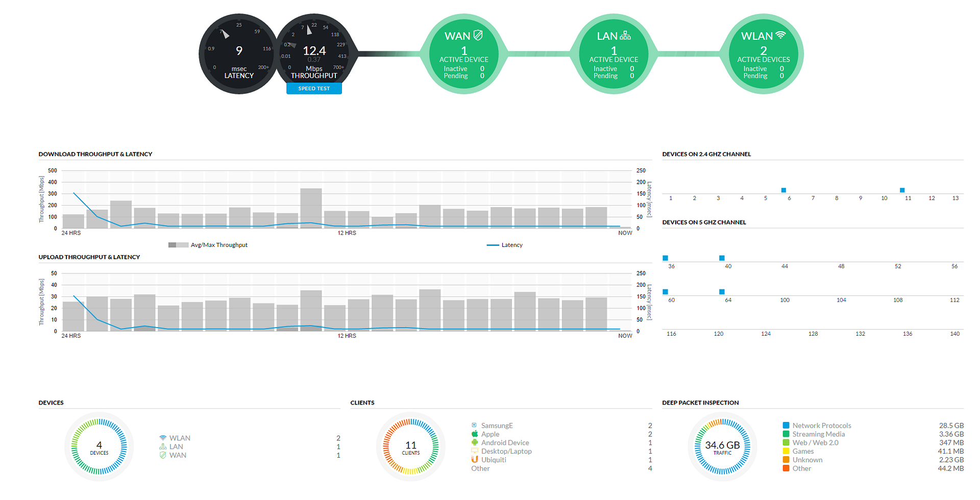Click the Web / Web 2.0 label
980x500 pixels.
coord(815,442)
